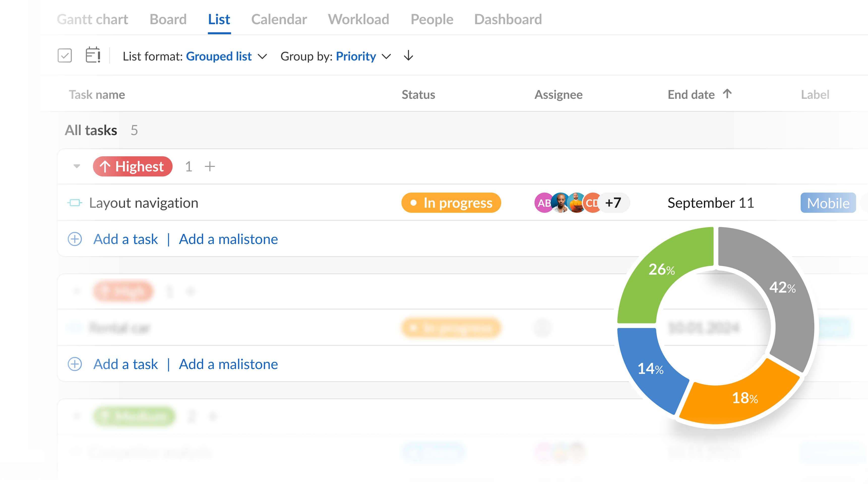
Task: Click the second Add a task link
Action: (125, 364)
